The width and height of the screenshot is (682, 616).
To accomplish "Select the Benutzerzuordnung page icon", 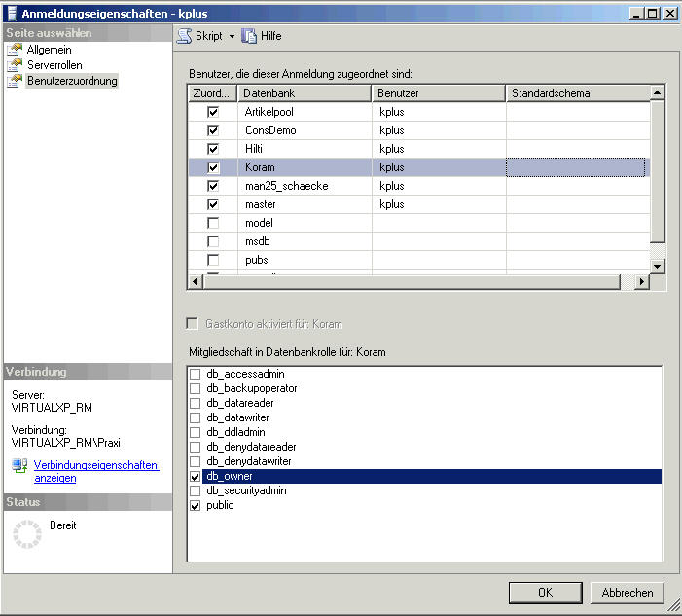I will tap(16, 81).
